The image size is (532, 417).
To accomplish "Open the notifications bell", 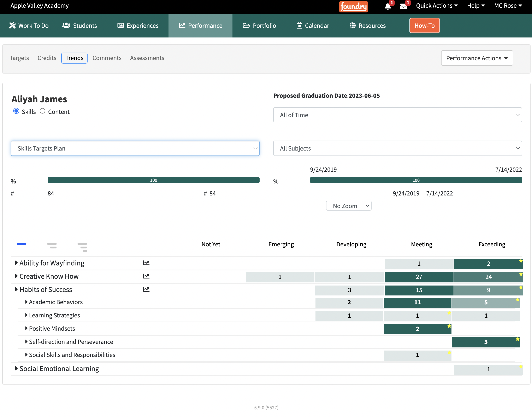I will tap(388, 6).
